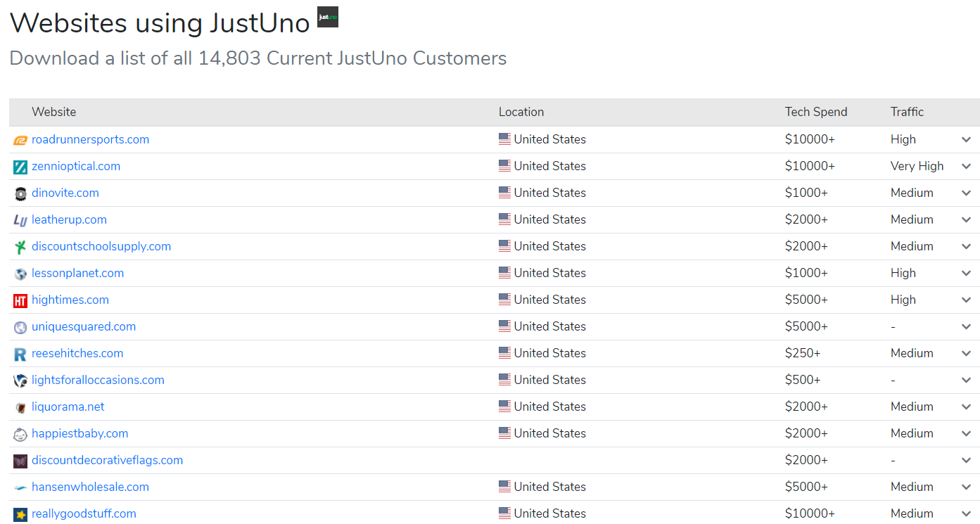Expand the roadrunnersports.com row details
The image size is (980, 524).
(966, 140)
